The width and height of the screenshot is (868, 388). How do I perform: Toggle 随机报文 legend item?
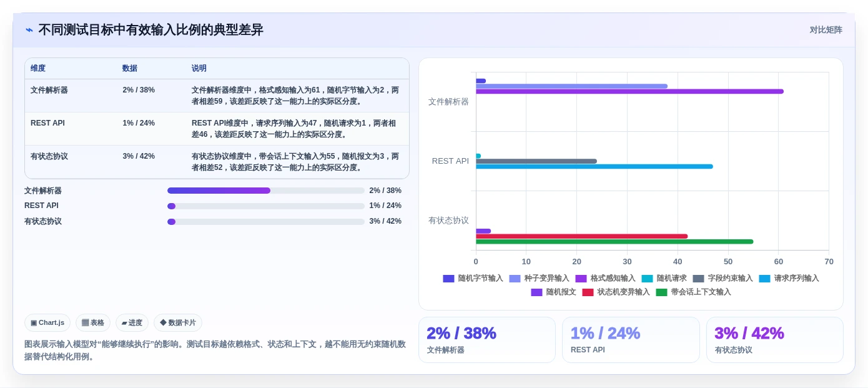click(x=553, y=292)
